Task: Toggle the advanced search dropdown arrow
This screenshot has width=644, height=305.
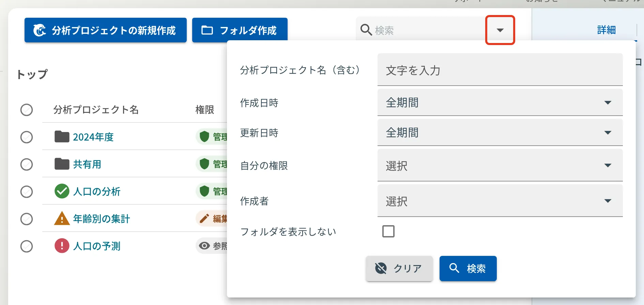Action: [500, 30]
